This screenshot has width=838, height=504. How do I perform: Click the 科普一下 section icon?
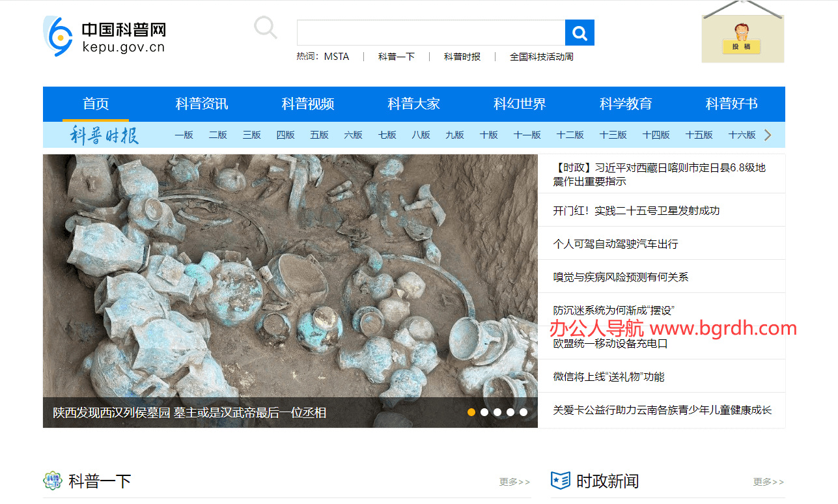pyautogui.click(x=53, y=481)
